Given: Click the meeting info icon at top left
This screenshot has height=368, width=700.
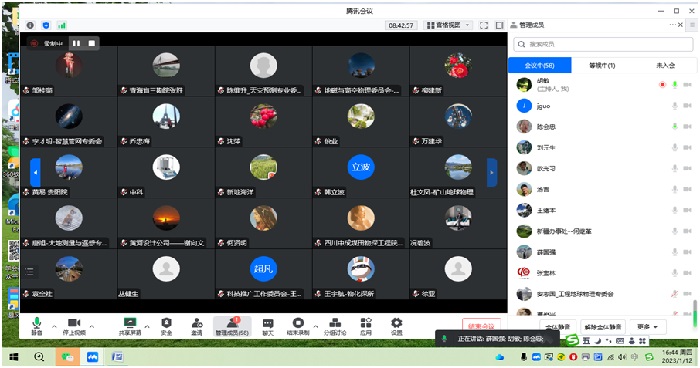Looking at the screenshot, I should (30, 25).
